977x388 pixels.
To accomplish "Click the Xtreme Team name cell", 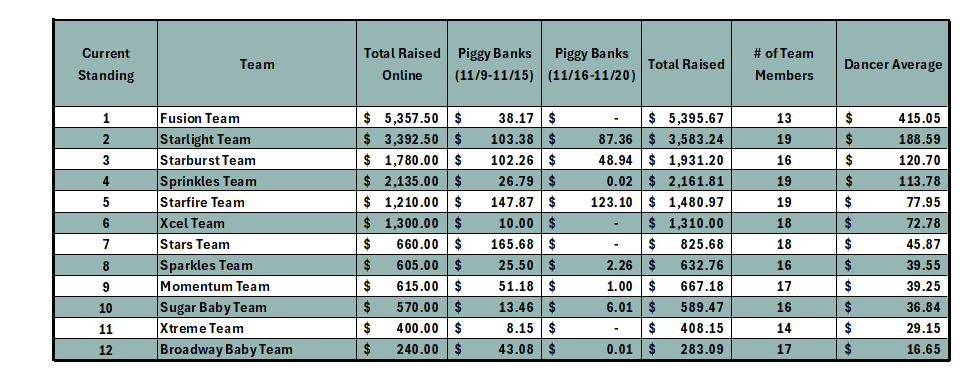I will [257, 328].
